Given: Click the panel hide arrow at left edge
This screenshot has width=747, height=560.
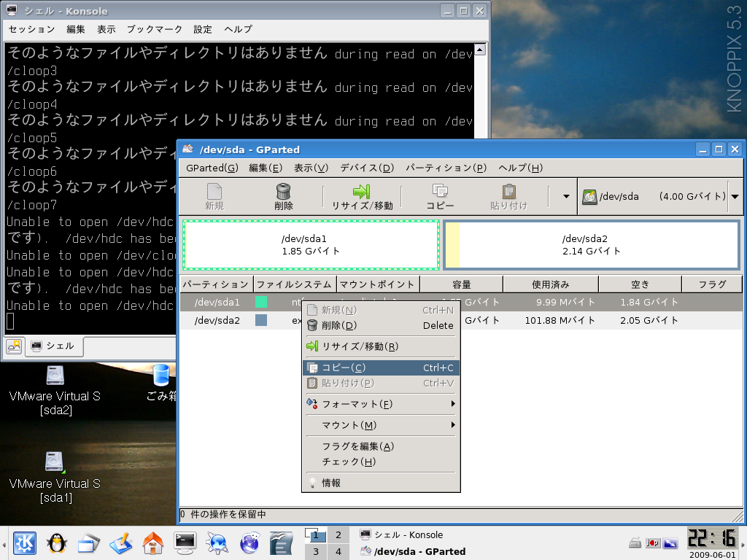Looking at the screenshot, I should click(x=4, y=543).
